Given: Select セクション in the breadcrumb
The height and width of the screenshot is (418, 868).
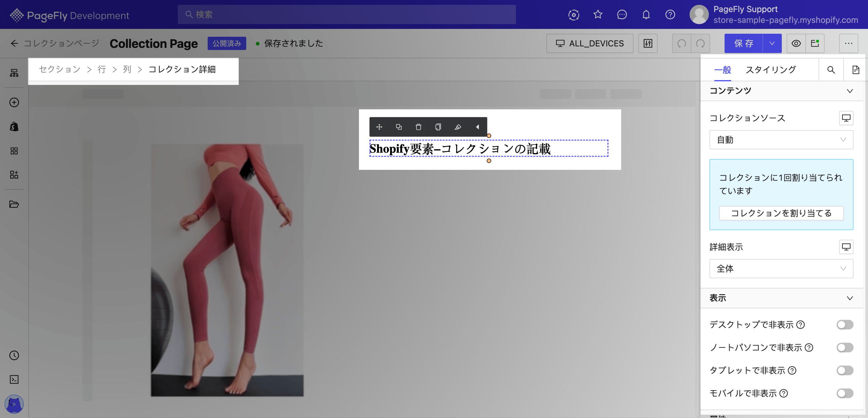Looking at the screenshot, I should click(60, 69).
